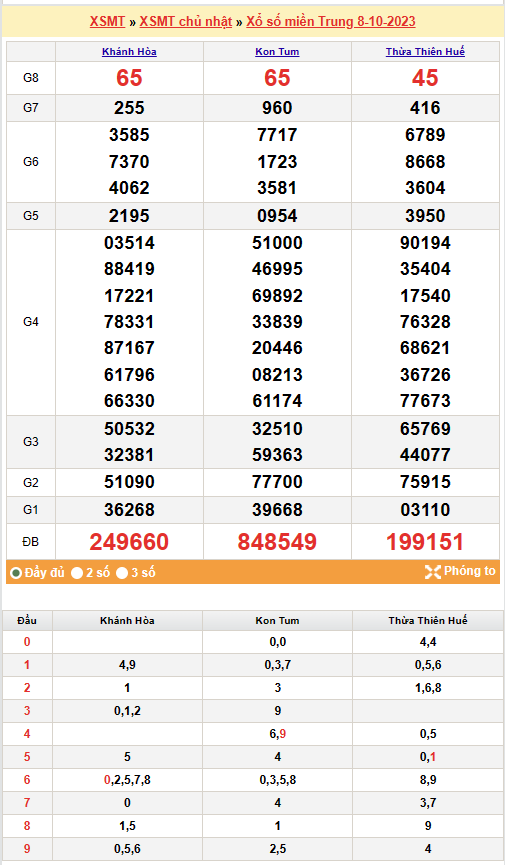The width and height of the screenshot is (505, 865).
Task: Click Thừa Thiên Huế header in the Đầu table
Action: (428, 621)
